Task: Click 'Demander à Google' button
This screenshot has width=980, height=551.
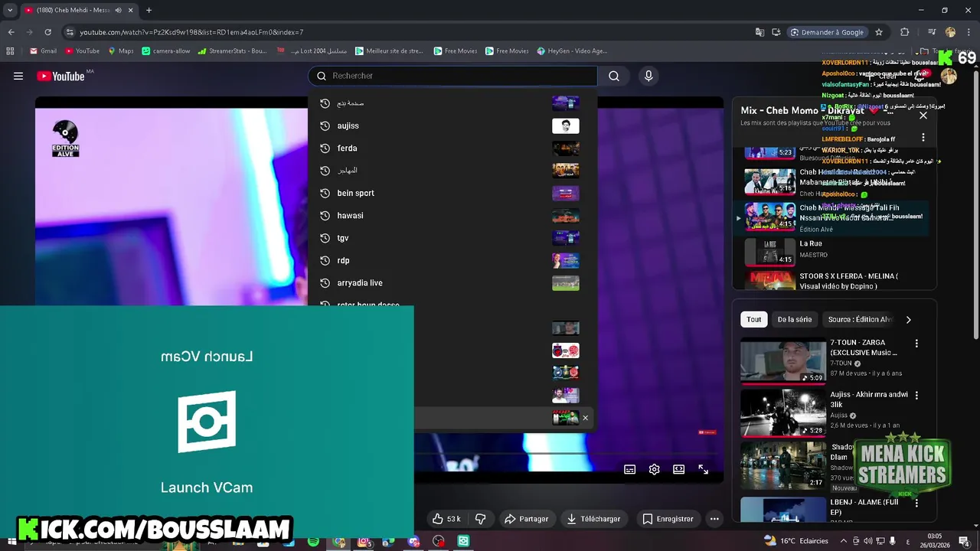Action: pyautogui.click(x=827, y=32)
